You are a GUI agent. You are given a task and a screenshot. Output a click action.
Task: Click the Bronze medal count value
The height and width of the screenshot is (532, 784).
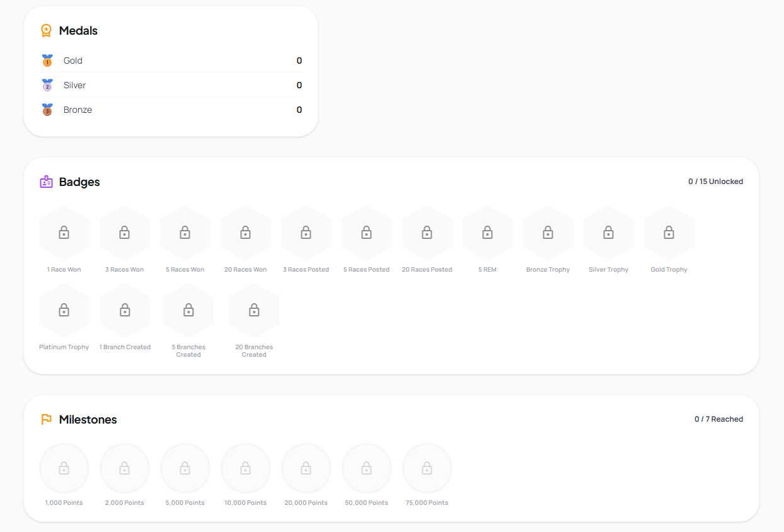click(x=299, y=110)
